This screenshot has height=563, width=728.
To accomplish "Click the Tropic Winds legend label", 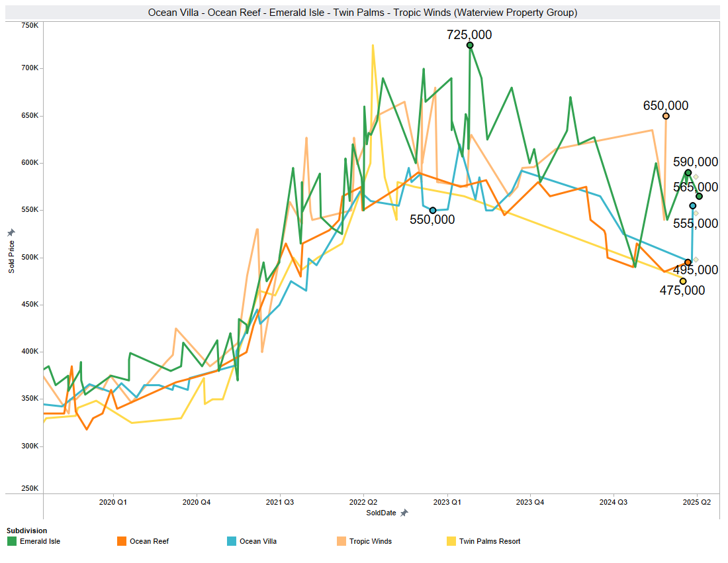I will 371,541.
